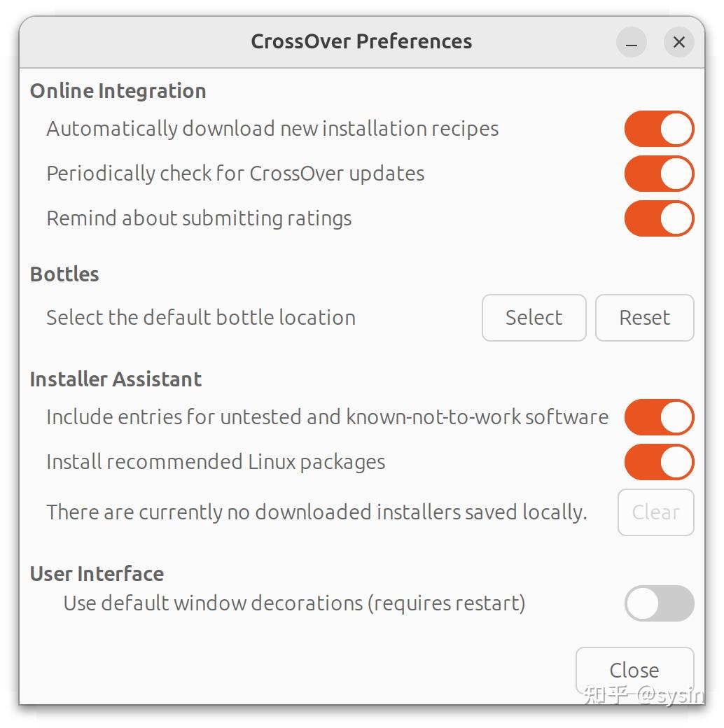Click the no downloaded installers message text
Viewport: 724px width, 728px height.
point(316,512)
